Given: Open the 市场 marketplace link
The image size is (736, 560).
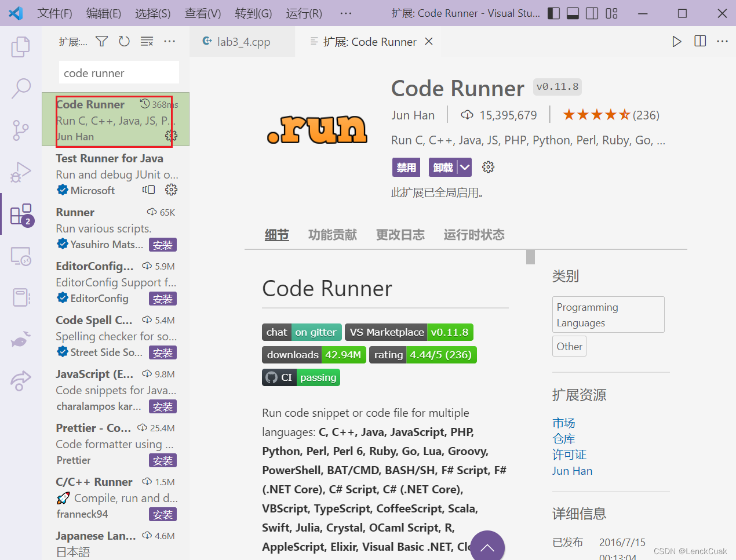Looking at the screenshot, I should tap(563, 423).
